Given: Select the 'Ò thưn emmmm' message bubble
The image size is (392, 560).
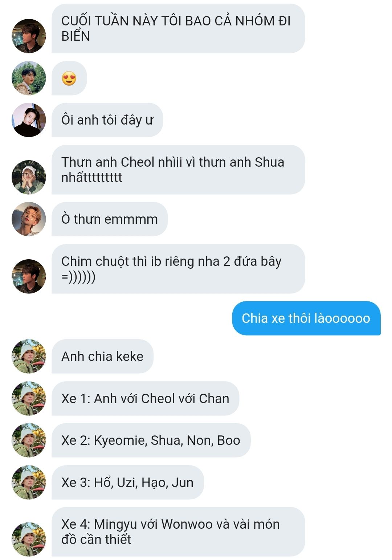Looking at the screenshot, I should [x=110, y=219].
